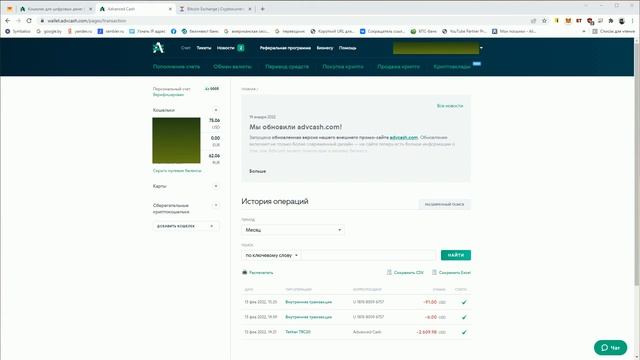The height and width of the screenshot is (360, 640).
Task: Open the Счет menu item
Action: pos(185,48)
